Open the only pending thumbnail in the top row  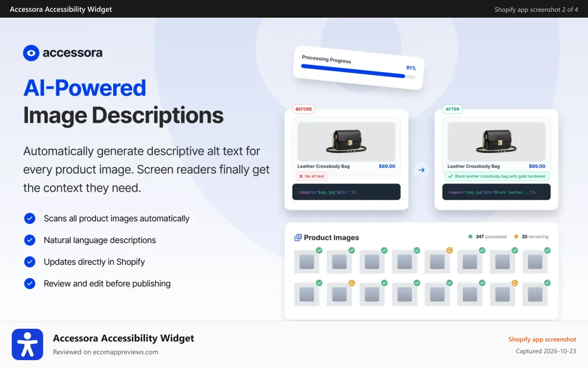click(437, 262)
